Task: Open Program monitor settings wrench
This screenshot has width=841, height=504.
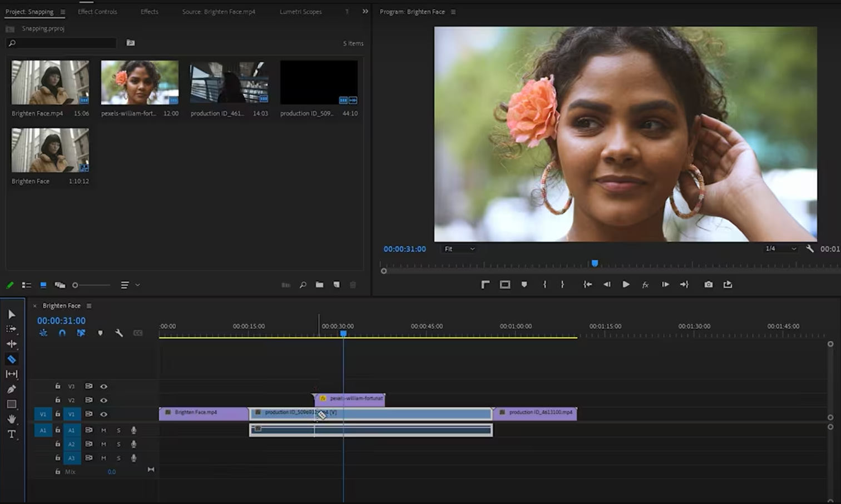Action: tap(810, 249)
